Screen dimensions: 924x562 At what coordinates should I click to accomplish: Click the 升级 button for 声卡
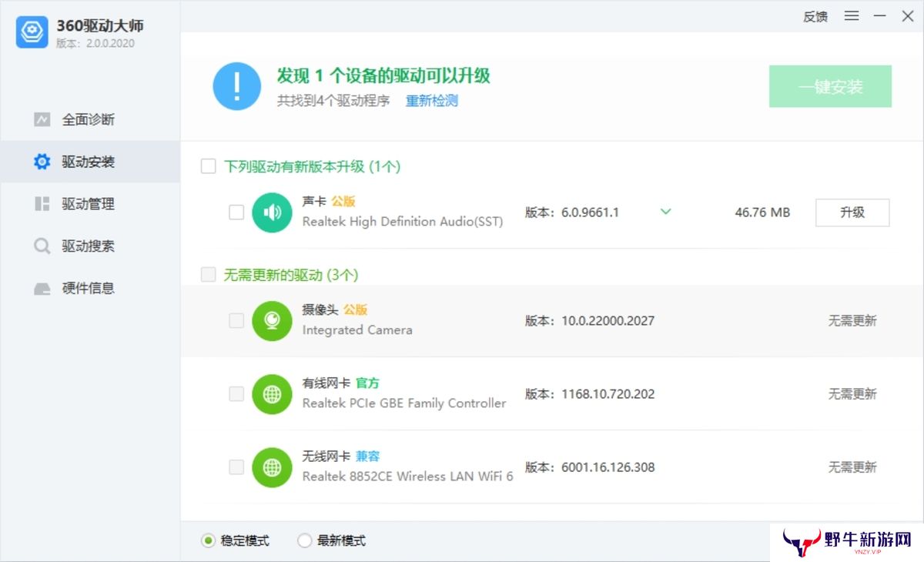[x=852, y=212]
